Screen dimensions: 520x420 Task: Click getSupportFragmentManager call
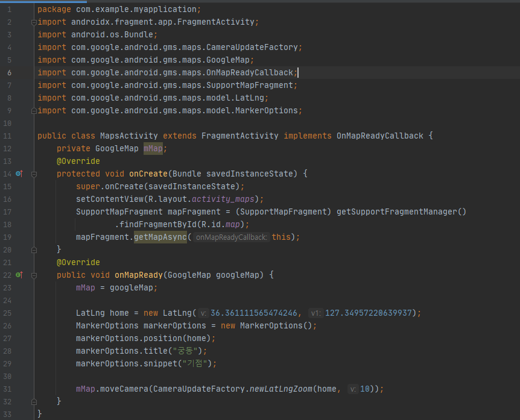pyautogui.click(x=401, y=212)
